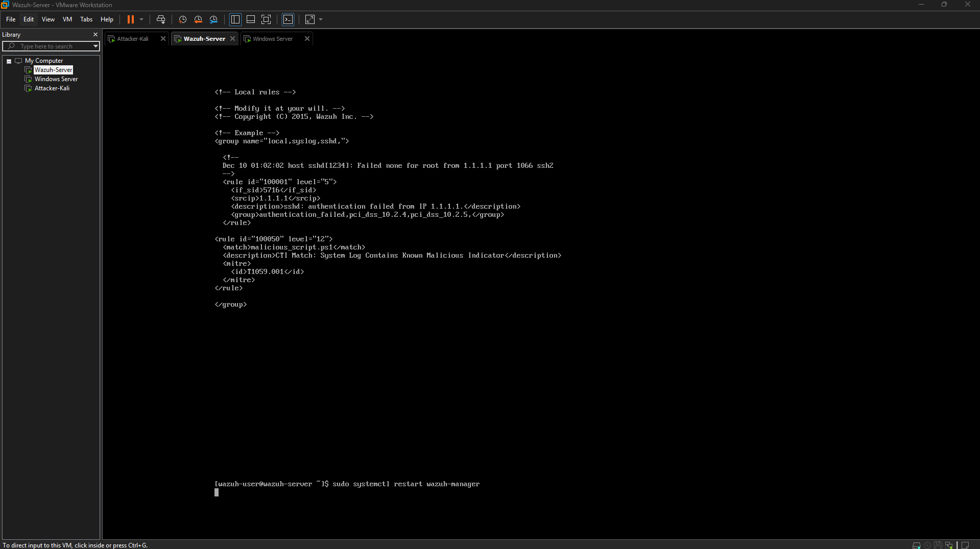Open the Edit menu
Viewport: 980px width, 549px height.
click(x=29, y=19)
